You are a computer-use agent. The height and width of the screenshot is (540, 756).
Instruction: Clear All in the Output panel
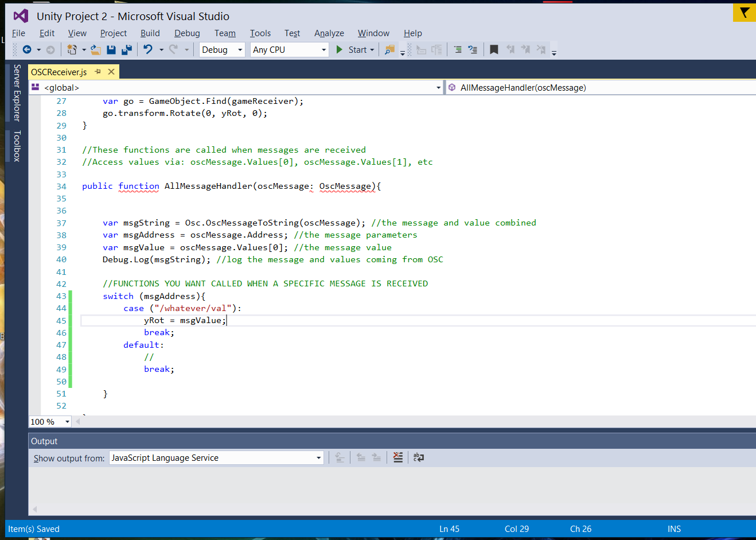[x=398, y=457]
